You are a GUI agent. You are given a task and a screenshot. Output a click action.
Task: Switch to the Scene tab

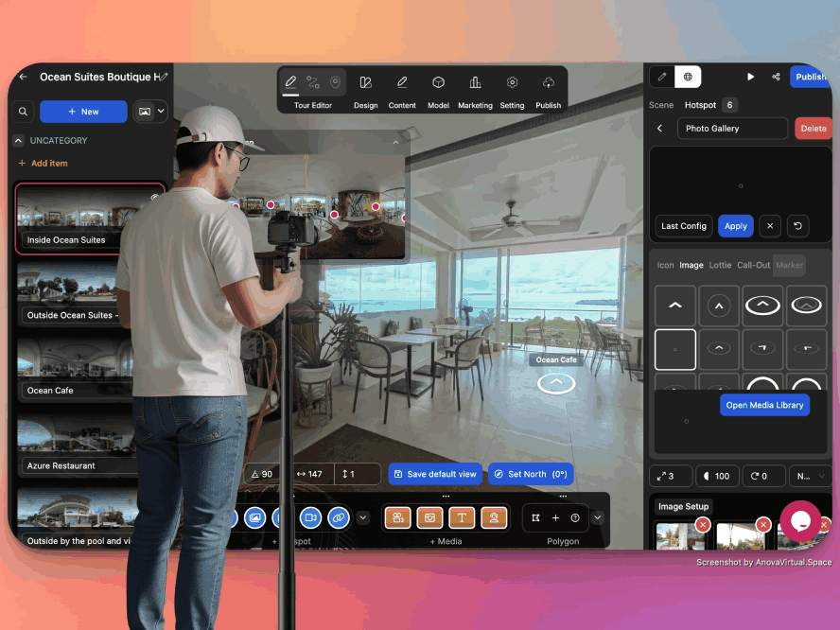pyautogui.click(x=661, y=105)
